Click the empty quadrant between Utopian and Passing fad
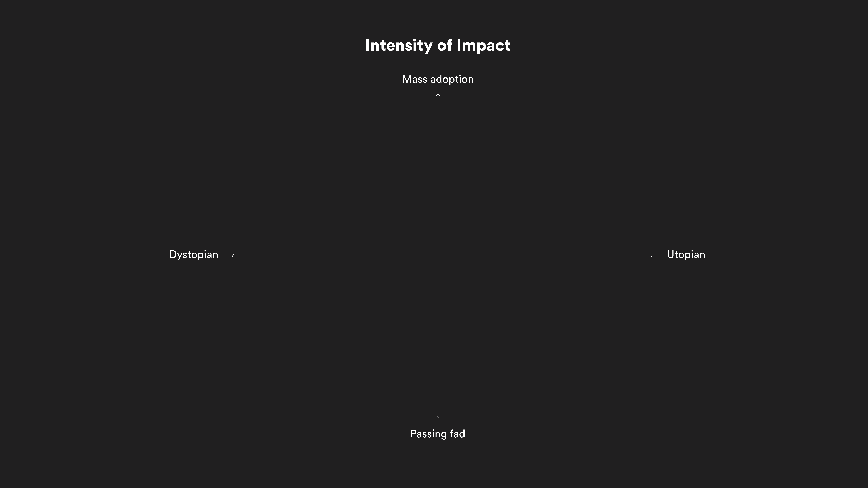 point(545,336)
